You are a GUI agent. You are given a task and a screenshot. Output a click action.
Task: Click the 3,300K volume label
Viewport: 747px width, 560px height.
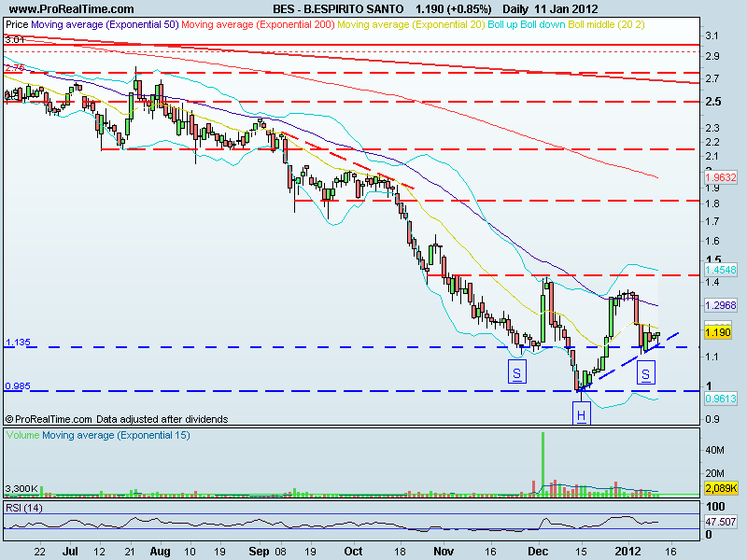pyautogui.click(x=21, y=488)
